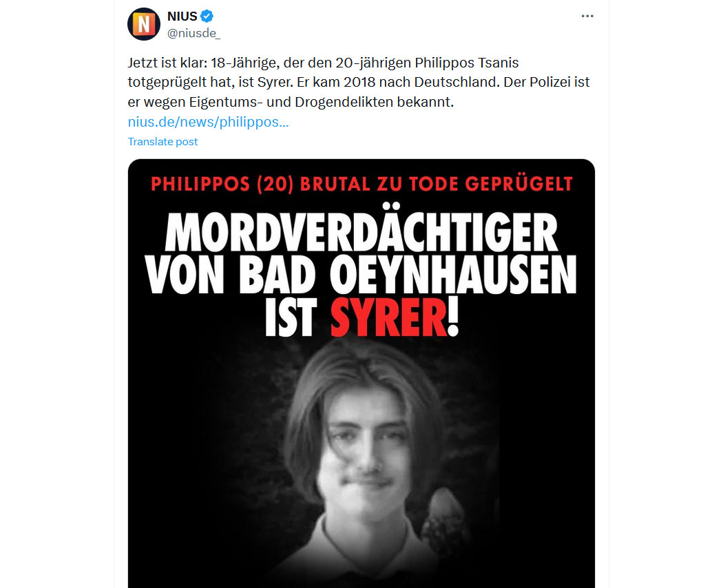Open the attached post image
This screenshot has height=588, width=723.
pos(361,374)
